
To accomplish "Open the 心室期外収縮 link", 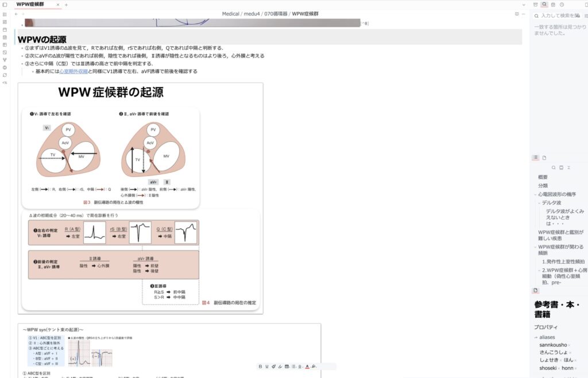I will (x=73, y=72).
